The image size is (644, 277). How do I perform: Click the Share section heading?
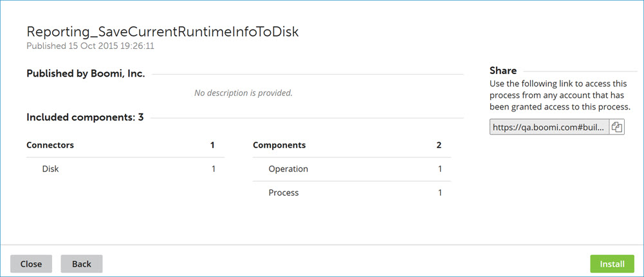tap(503, 71)
